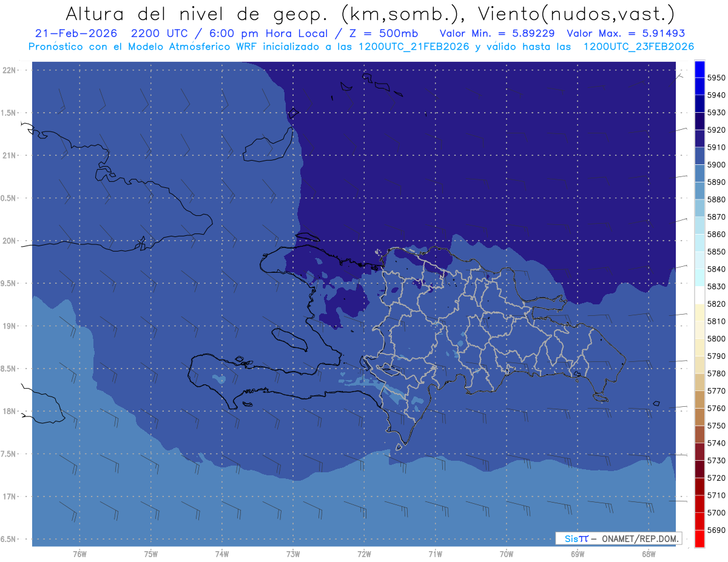Click the '7.5N' latitude axis label
The width and height of the screenshot is (728, 562).
coord(8,454)
